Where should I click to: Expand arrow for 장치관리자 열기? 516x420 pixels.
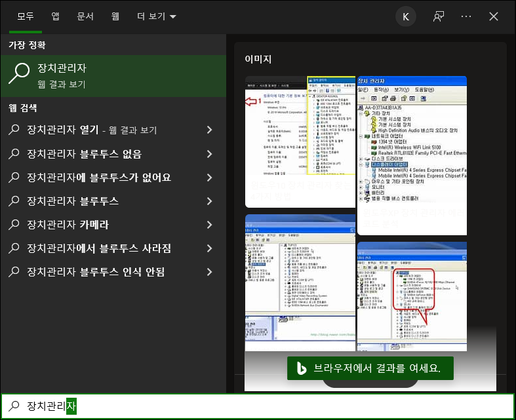pyautogui.click(x=210, y=130)
